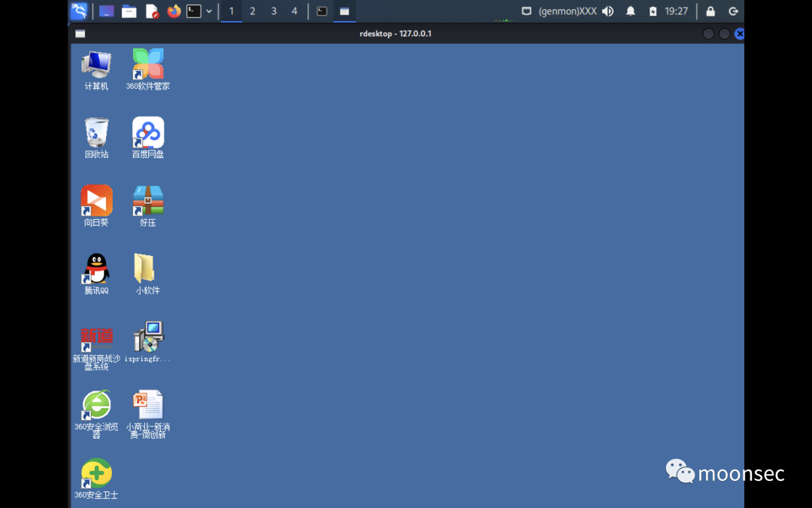Launch Firefox from the top panel
The height and width of the screenshot is (508, 812).
tap(174, 11)
